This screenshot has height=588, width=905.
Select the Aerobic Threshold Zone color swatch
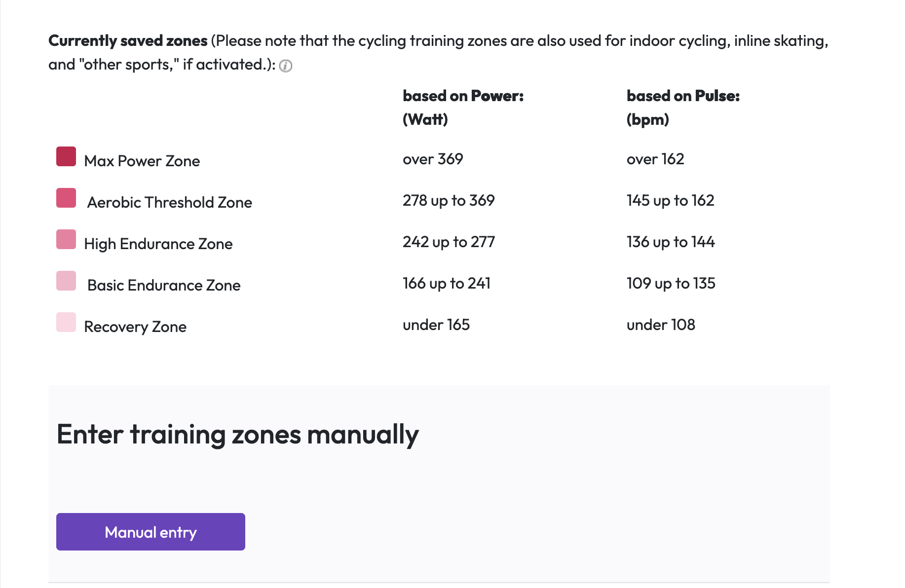click(x=66, y=198)
